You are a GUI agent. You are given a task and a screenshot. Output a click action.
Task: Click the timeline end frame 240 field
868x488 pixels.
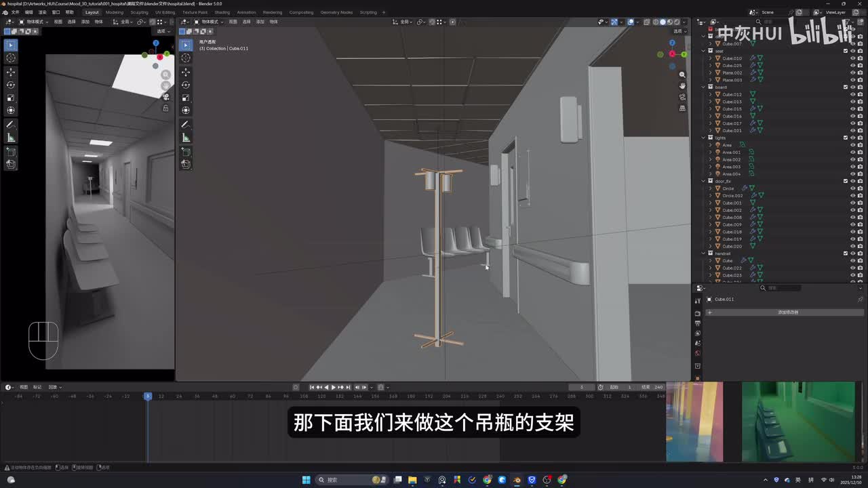[x=650, y=387]
